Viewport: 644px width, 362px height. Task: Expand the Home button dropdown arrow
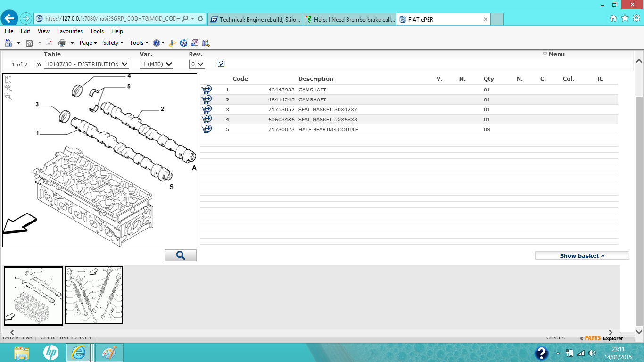click(18, 43)
